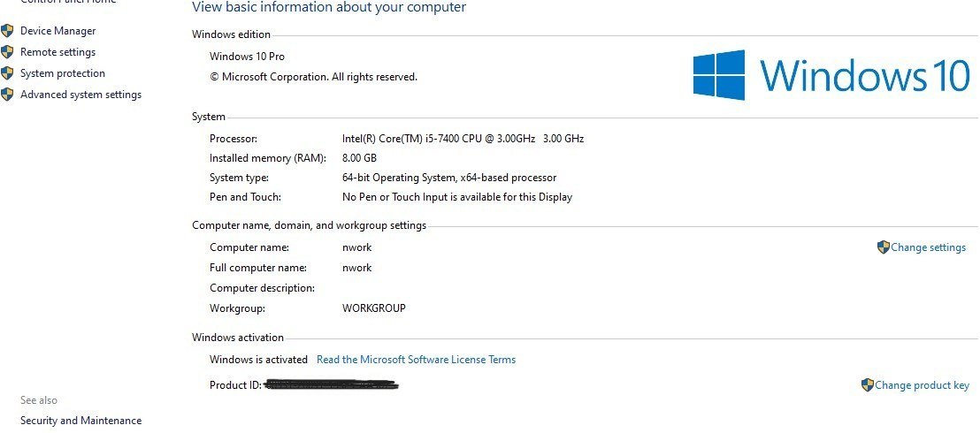Click the shield icon beside Advanced system settings
The width and height of the screenshot is (980, 433).
[x=7, y=95]
